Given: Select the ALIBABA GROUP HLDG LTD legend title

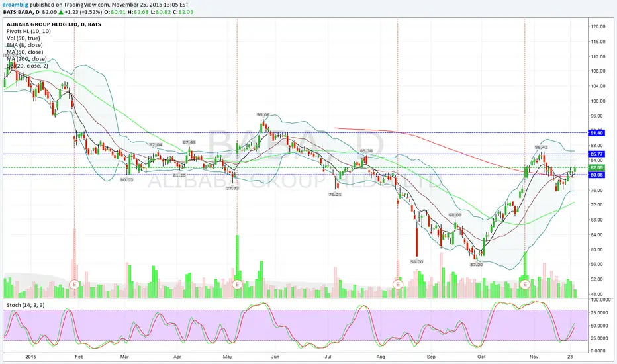Looking at the screenshot, I should 54,24.
